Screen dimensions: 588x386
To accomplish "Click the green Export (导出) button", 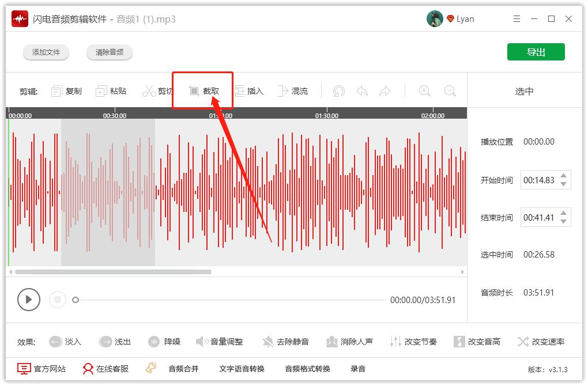I will [536, 51].
